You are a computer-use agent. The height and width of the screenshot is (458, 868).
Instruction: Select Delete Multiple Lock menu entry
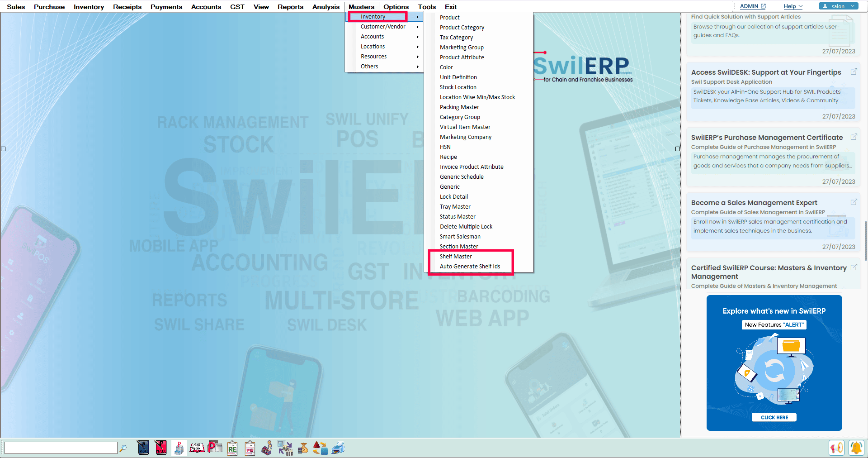tap(478, 227)
